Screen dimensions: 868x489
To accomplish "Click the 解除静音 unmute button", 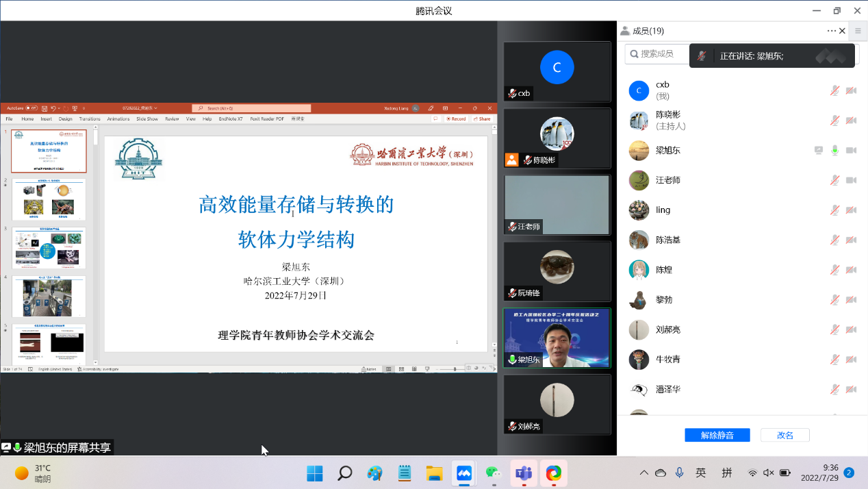I will pyautogui.click(x=717, y=435).
